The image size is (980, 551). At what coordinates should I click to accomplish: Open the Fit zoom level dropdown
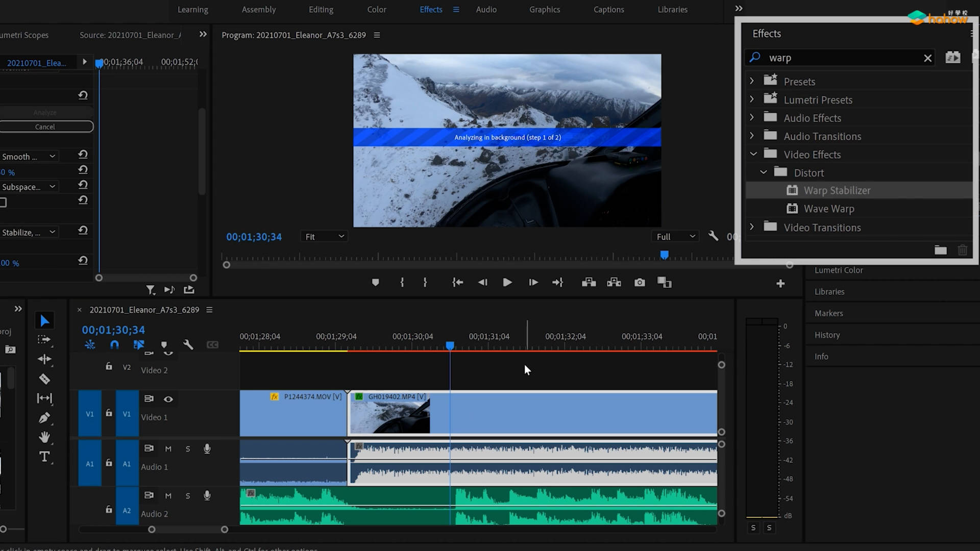click(x=325, y=237)
